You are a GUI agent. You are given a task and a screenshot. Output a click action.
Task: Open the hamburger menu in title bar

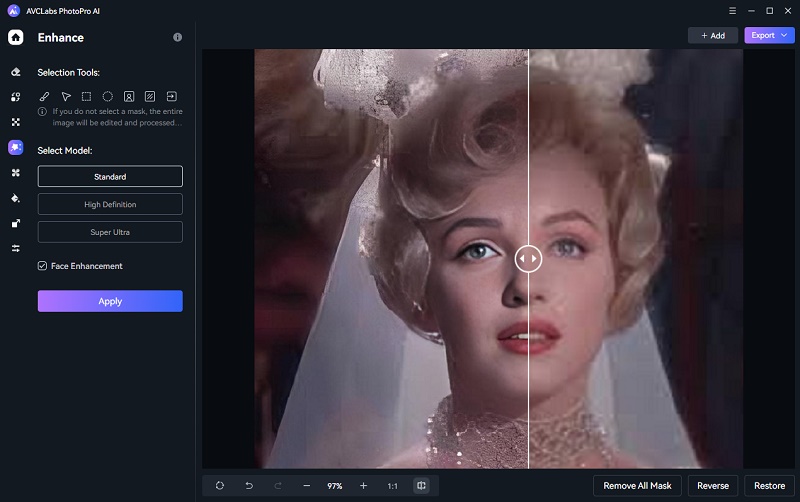pyautogui.click(x=733, y=11)
